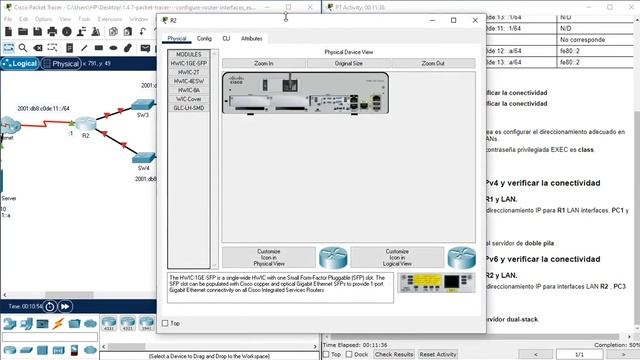The width and height of the screenshot is (640, 360).
Task: Click the Undo arrow icon
Action: pos(142,31)
